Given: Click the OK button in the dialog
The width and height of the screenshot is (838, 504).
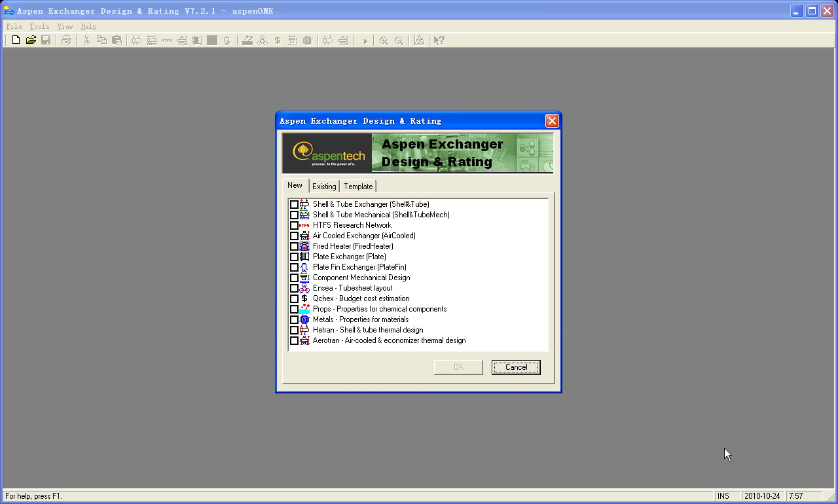Looking at the screenshot, I should [458, 367].
